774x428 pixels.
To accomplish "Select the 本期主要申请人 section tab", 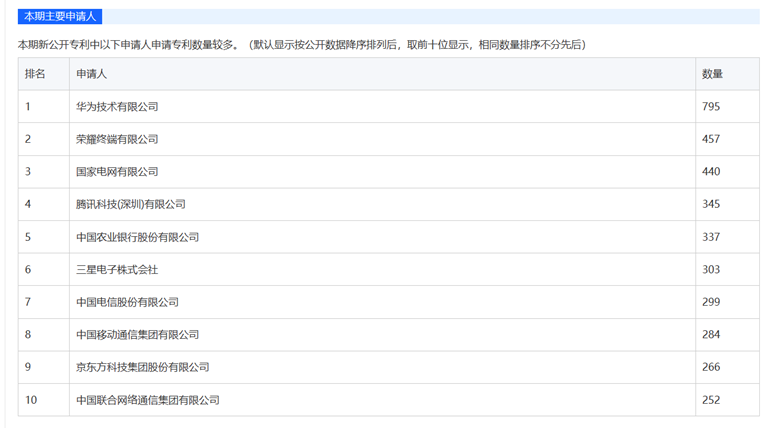I will pyautogui.click(x=60, y=16).
